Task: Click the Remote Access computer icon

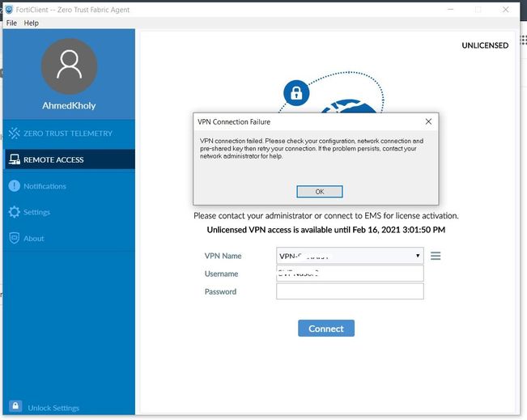Action: click(14, 159)
